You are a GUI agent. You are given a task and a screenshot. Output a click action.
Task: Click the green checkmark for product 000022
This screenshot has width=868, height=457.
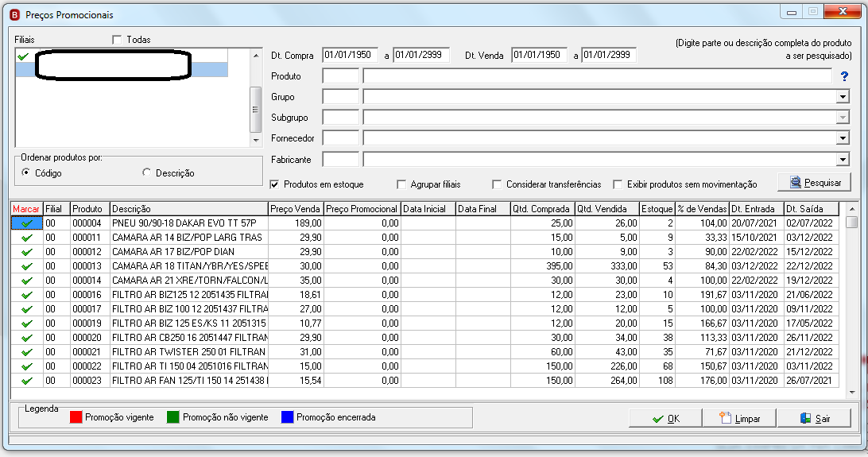click(x=27, y=366)
